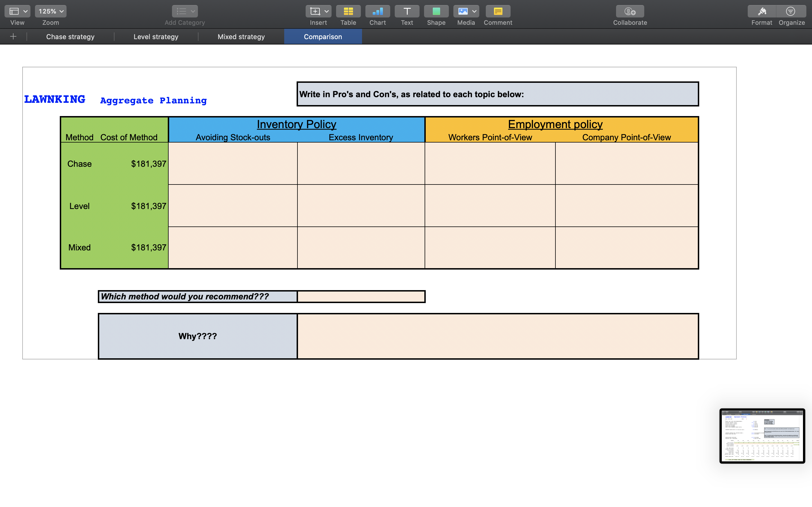Open the Level strategy tab

coord(156,37)
